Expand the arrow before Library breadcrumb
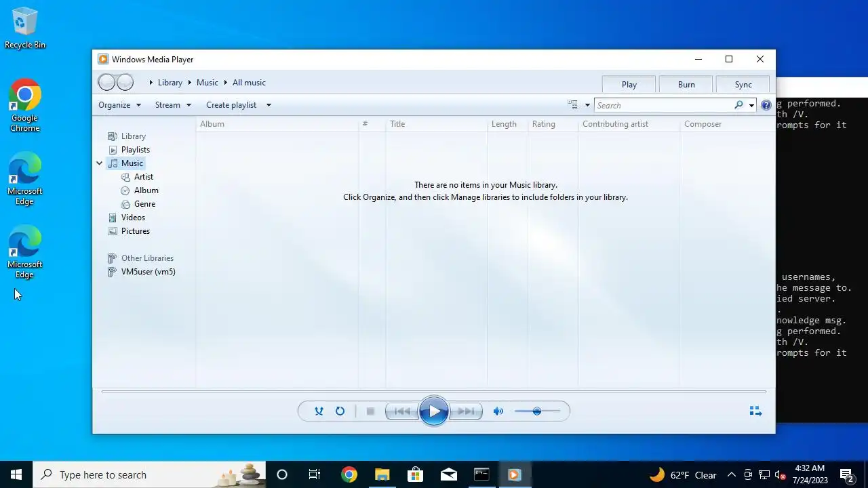This screenshot has width=868, height=488. point(151,83)
